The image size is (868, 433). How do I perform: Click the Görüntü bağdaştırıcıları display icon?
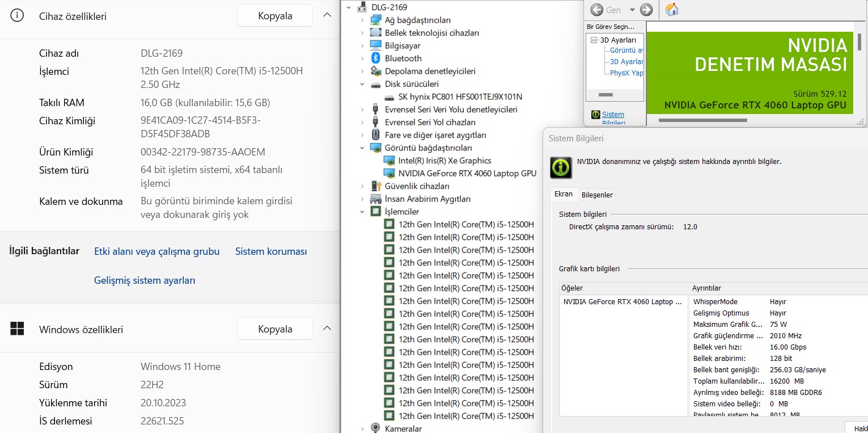coord(375,148)
